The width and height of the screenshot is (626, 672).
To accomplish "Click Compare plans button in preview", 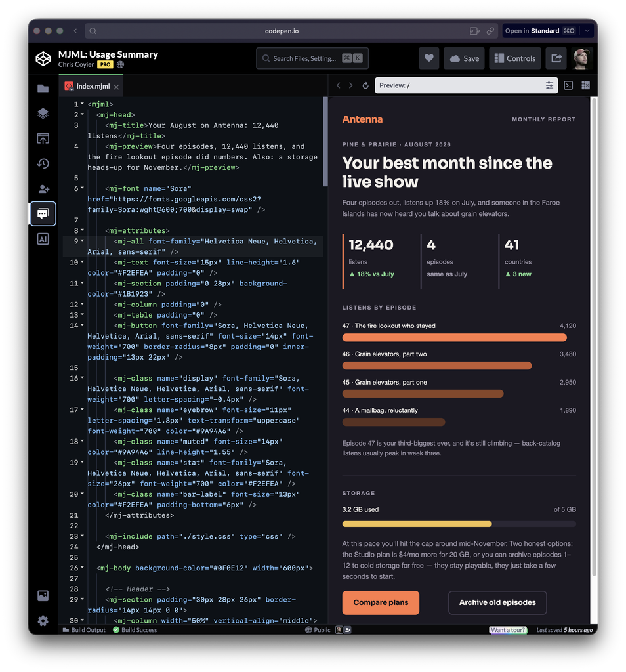I will pos(381,602).
